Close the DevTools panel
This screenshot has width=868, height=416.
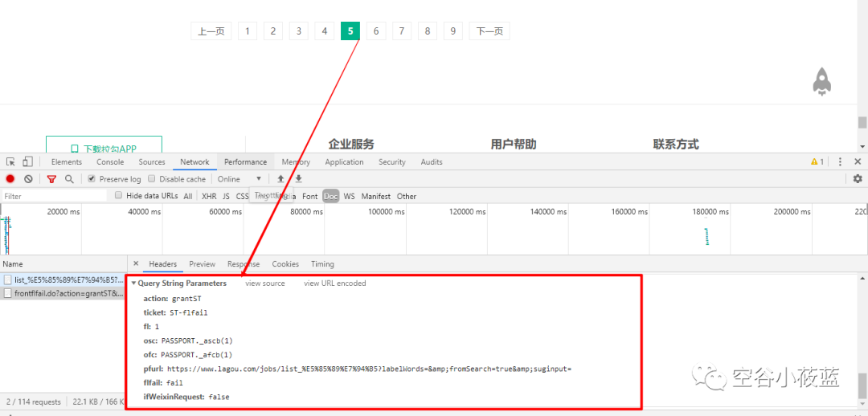pyautogui.click(x=858, y=162)
